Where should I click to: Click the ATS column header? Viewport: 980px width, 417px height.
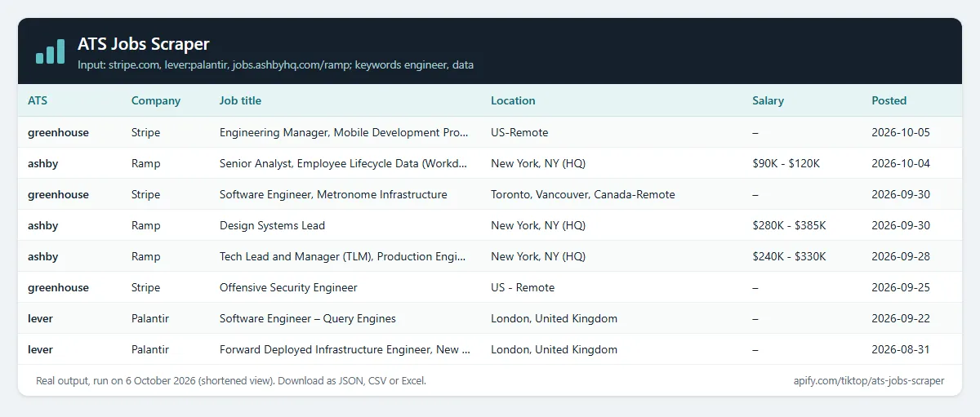(x=38, y=100)
